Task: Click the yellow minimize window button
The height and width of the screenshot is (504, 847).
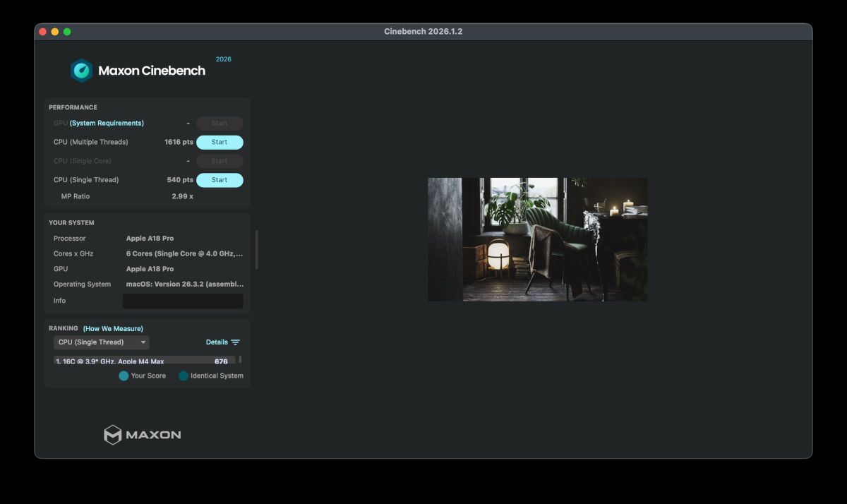Action: tap(55, 32)
